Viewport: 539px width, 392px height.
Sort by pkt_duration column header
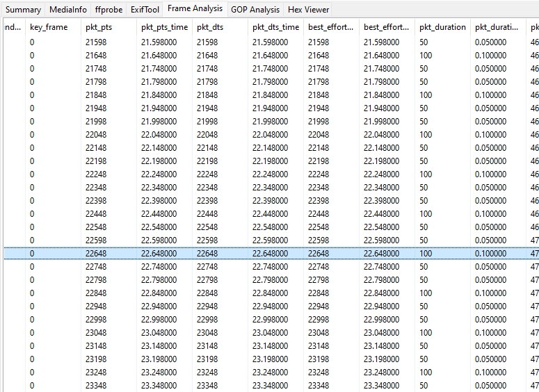[442, 28]
